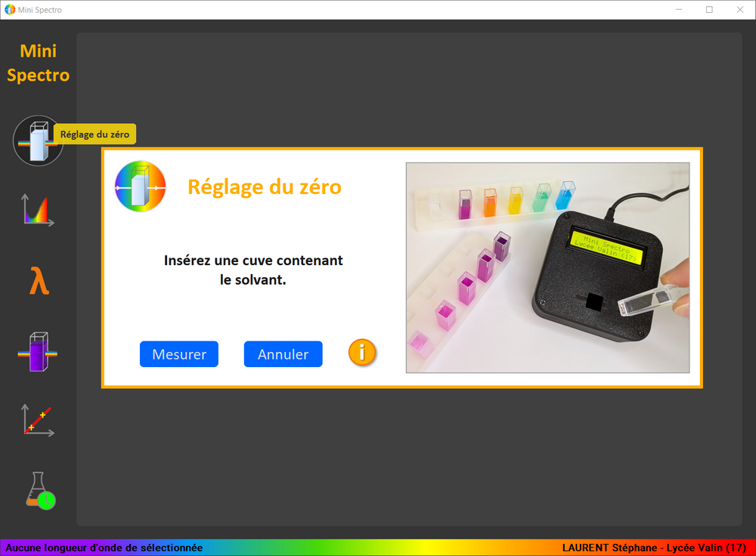Open the spectrum graph tool in sidebar
The width and height of the screenshot is (756, 556).
38,210
